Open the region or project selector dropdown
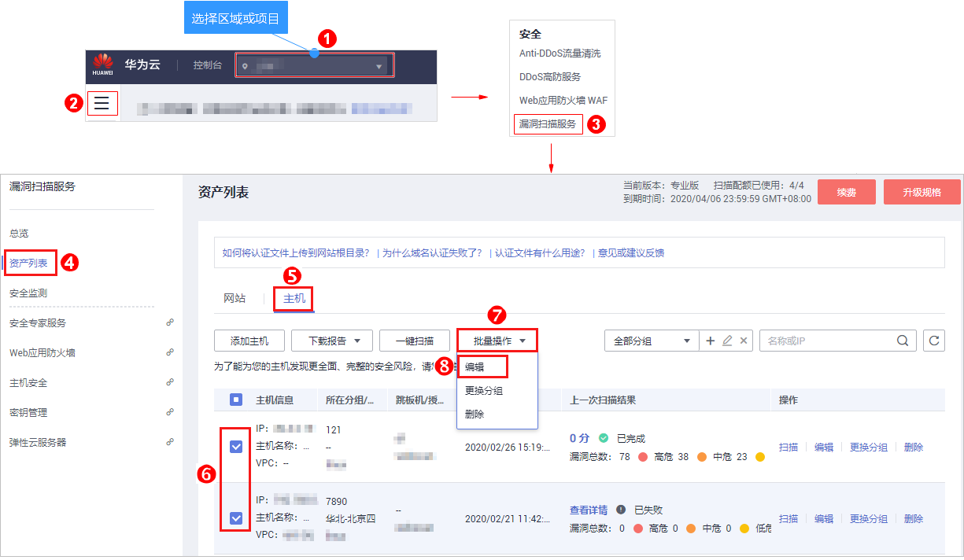964x560 pixels. pyautogui.click(x=313, y=66)
